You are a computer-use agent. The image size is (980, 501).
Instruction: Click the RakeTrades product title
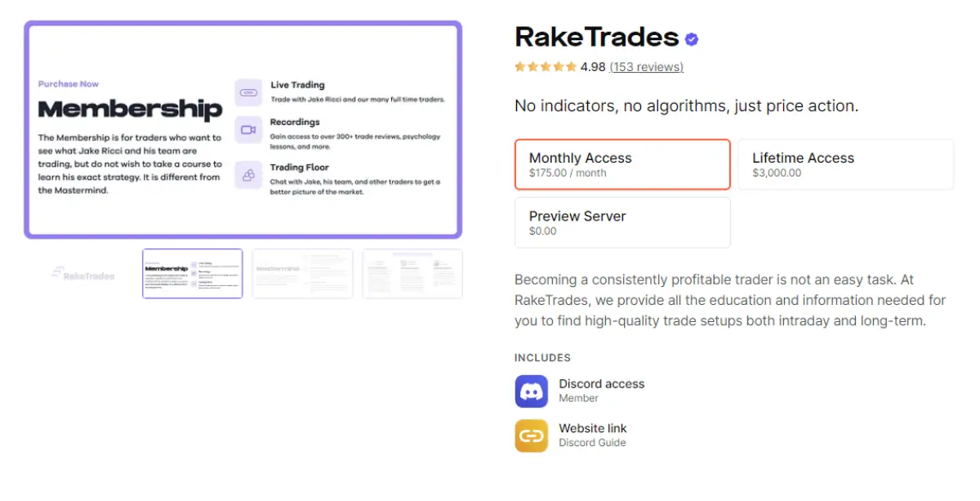pos(595,37)
